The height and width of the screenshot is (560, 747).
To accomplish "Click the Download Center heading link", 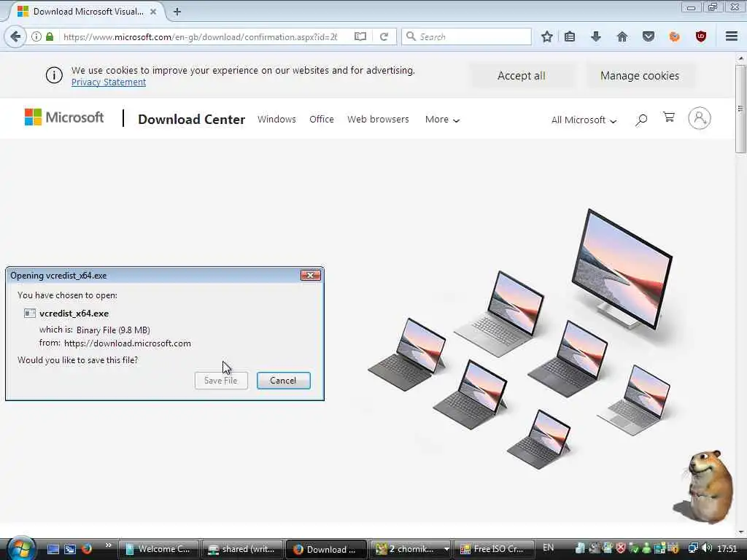I will [x=192, y=119].
